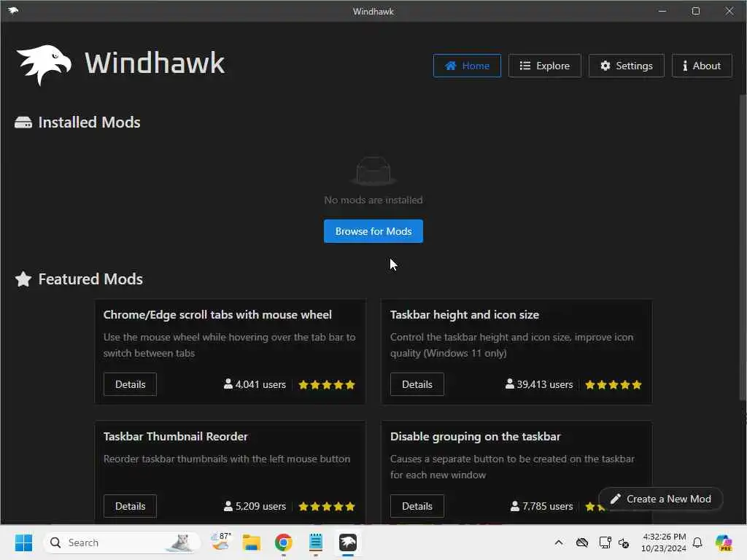747x560 pixels.
Task: Switch to the Explore tab
Action: 544,66
